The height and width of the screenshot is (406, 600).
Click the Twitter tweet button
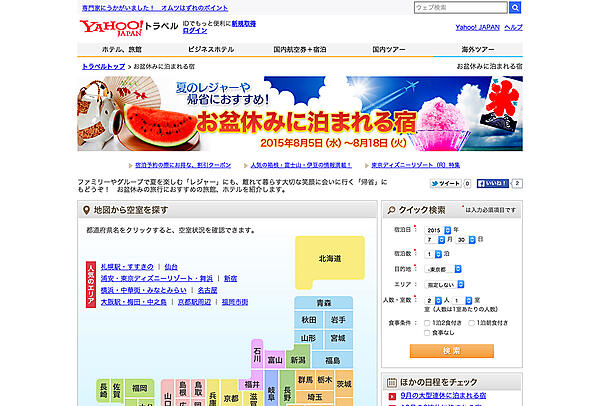point(446,184)
